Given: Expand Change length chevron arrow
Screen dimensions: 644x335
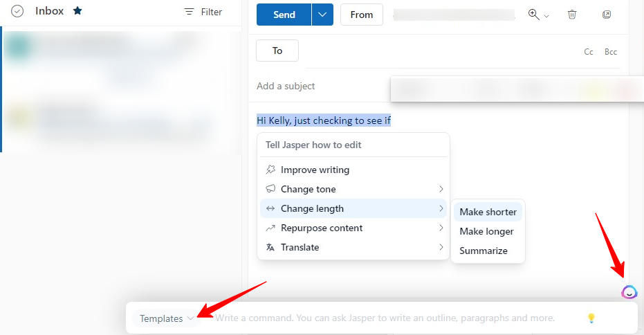Looking at the screenshot, I should click(x=441, y=208).
